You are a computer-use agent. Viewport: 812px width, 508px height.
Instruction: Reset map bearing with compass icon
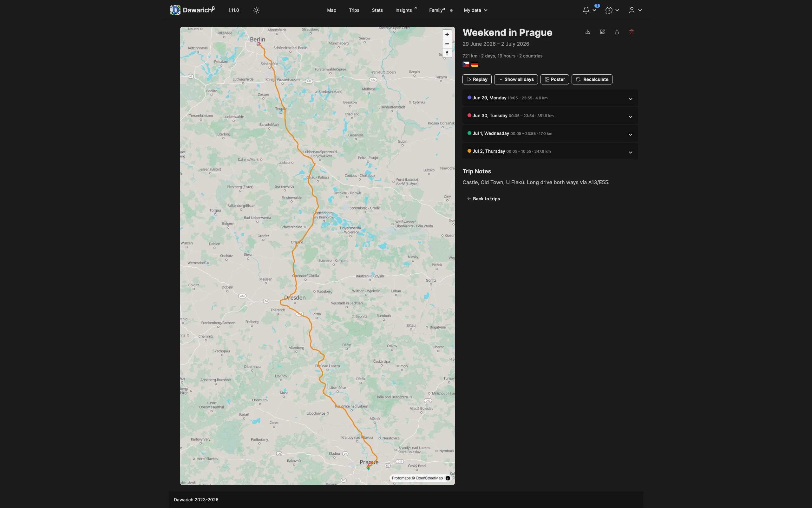(x=447, y=53)
